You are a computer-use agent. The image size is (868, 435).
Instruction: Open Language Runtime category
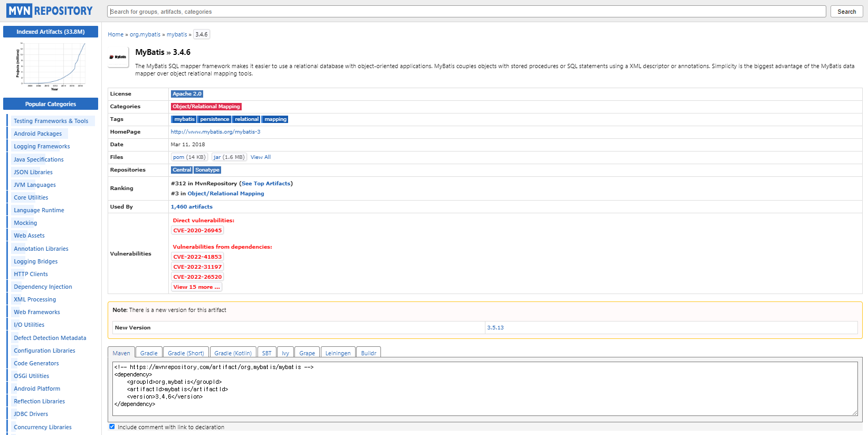coord(39,210)
